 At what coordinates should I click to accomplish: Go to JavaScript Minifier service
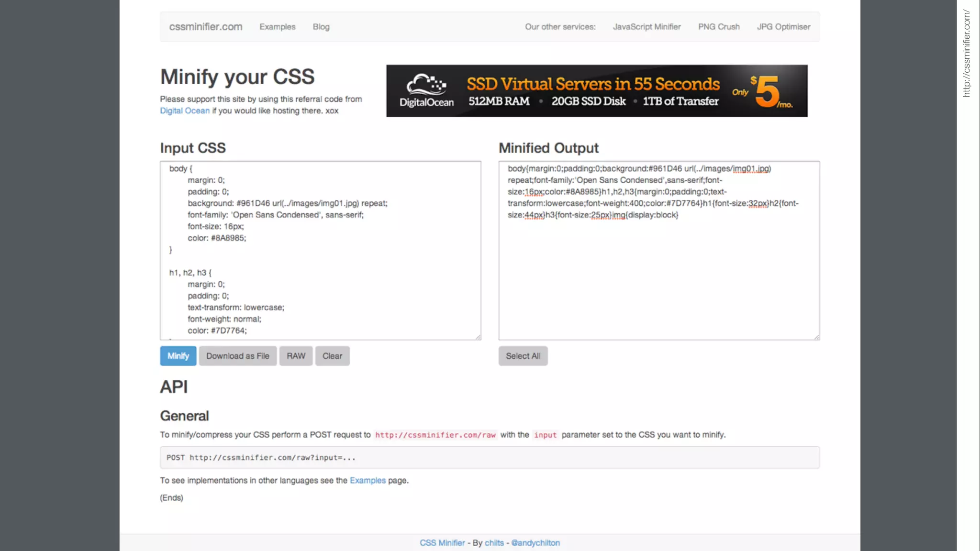tap(646, 27)
